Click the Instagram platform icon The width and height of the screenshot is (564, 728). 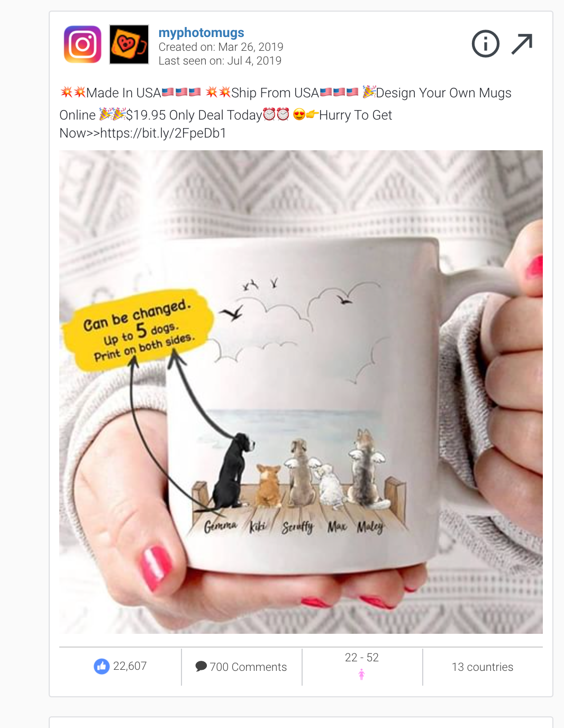pos(83,44)
